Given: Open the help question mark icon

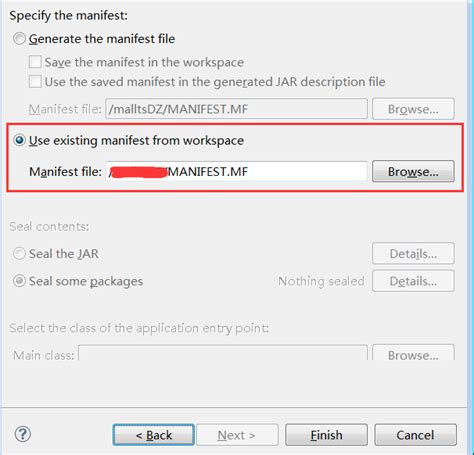Looking at the screenshot, I should (x=23, y=434).
